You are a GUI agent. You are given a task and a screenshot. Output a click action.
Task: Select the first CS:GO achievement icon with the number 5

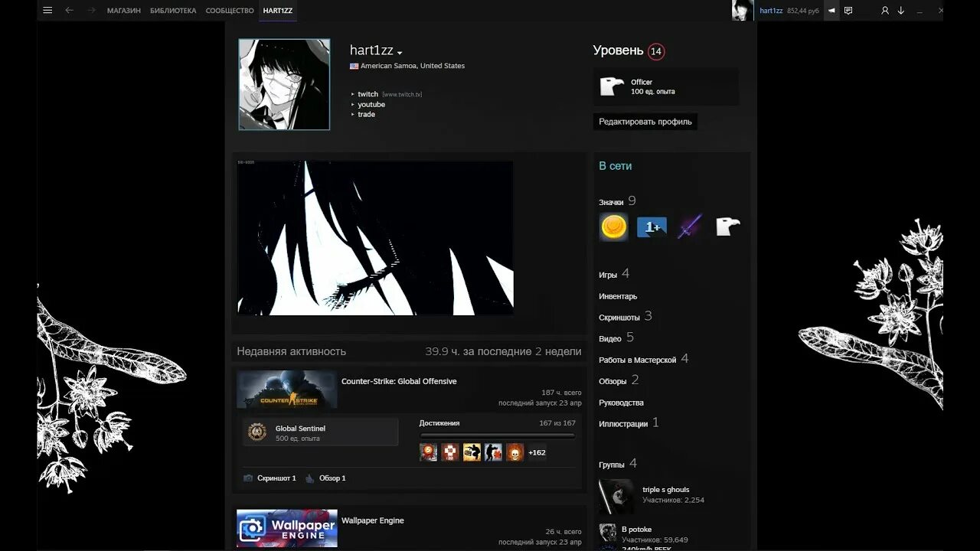[429, 452]
